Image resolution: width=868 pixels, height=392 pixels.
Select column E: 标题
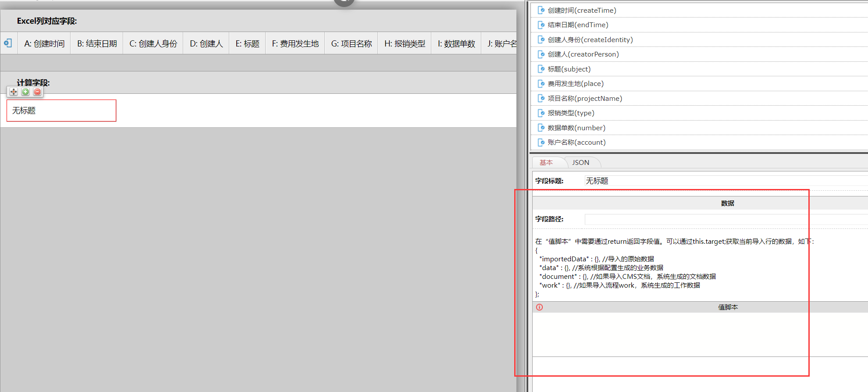click(x=248, y=43)
